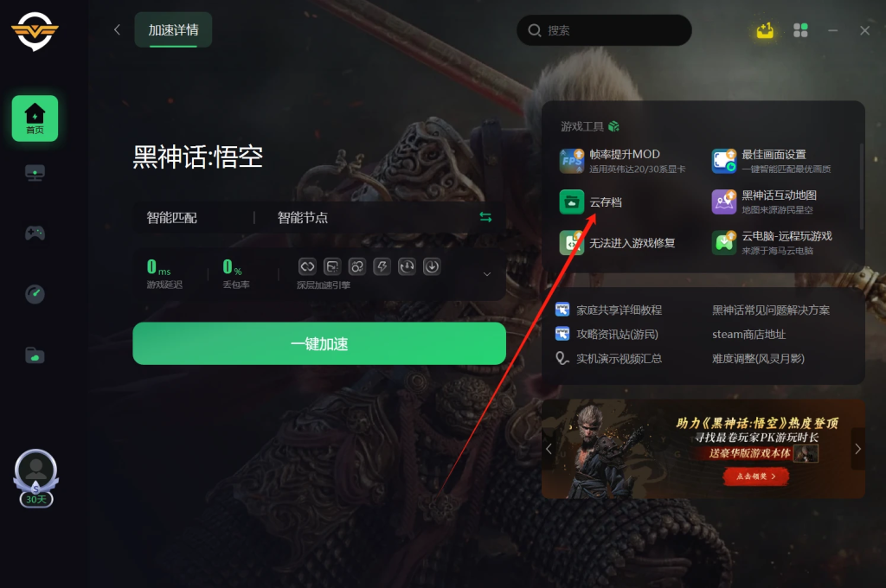Toggle the lightning bolt acceleration engine icon
The image size is (886, 588).
[x=382, y=266]
